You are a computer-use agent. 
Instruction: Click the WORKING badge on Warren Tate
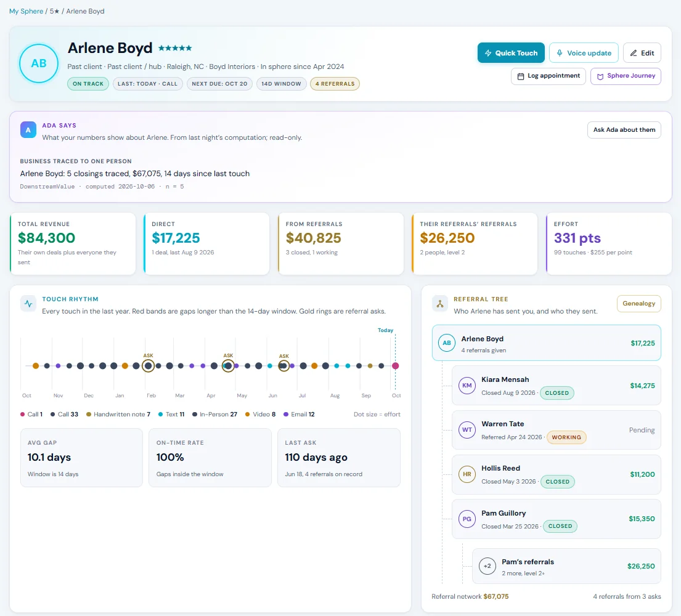click(566, 437)
